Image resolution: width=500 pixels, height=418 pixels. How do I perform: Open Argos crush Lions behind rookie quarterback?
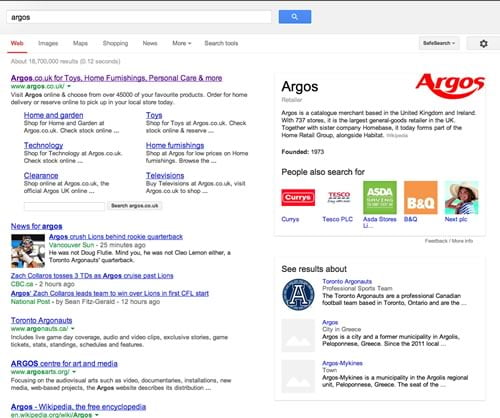pyautogui.click(x=116, y=237)
